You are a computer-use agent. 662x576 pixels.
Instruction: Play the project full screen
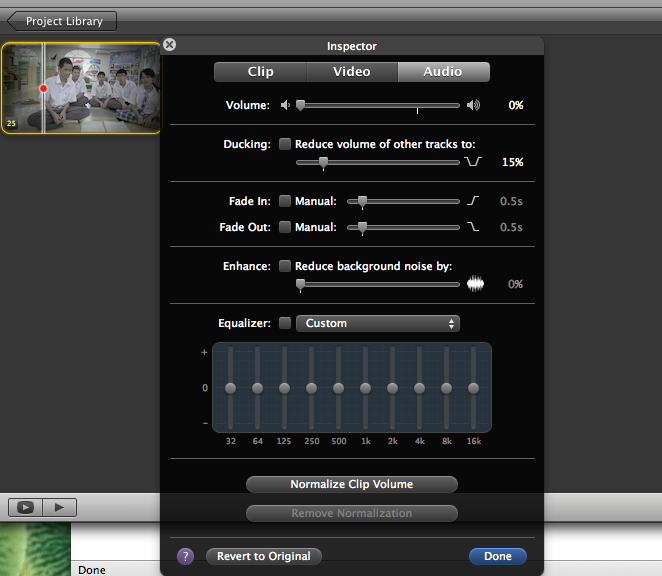25,507
